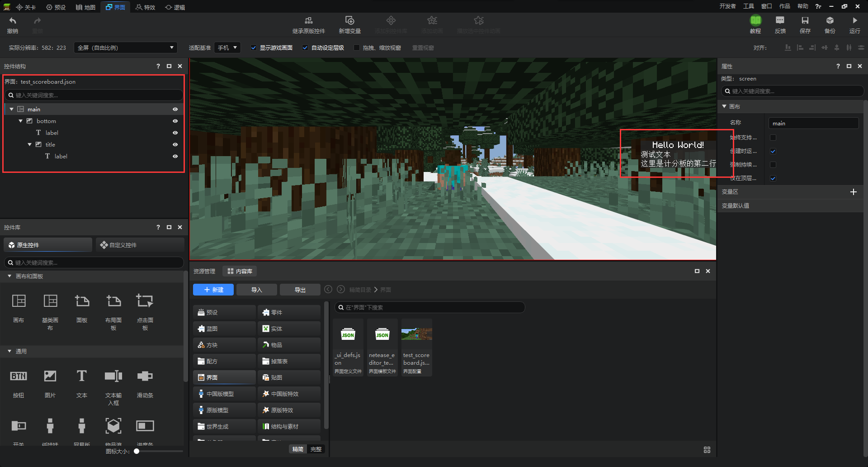
Task: Click help icon in 属性 panel
Action: 838,66
